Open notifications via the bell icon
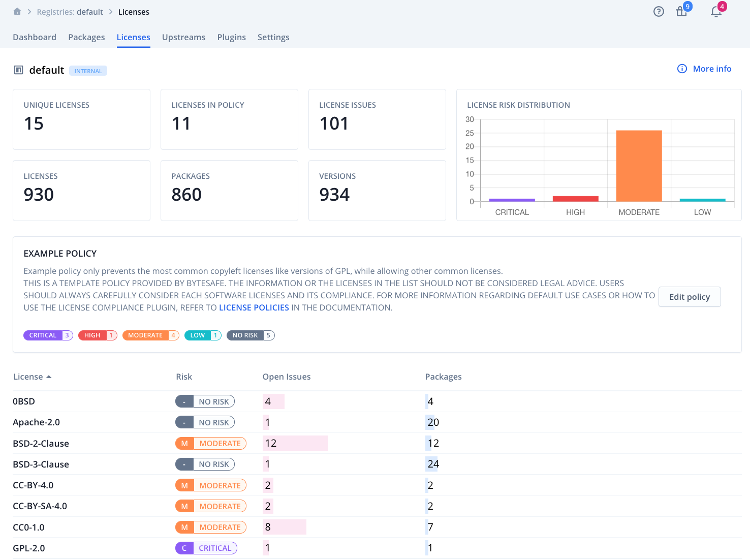Image resolution: width=750 pixels, height=560 pixels. click(716, 11)
